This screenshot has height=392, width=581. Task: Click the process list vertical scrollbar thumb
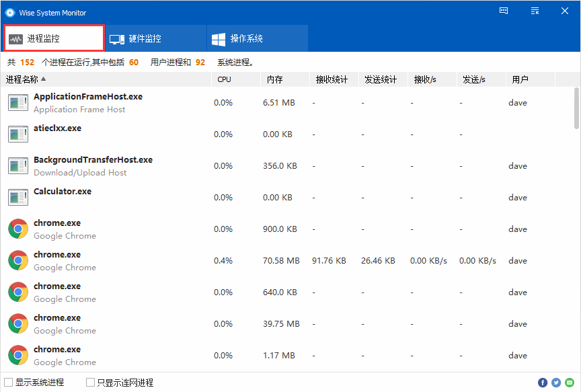(x=576, y=108)
